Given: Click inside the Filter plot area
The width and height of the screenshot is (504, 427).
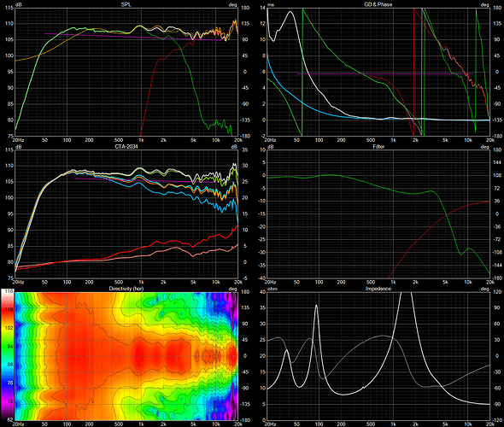Looking at the screenshot, I should coord(378,214).
